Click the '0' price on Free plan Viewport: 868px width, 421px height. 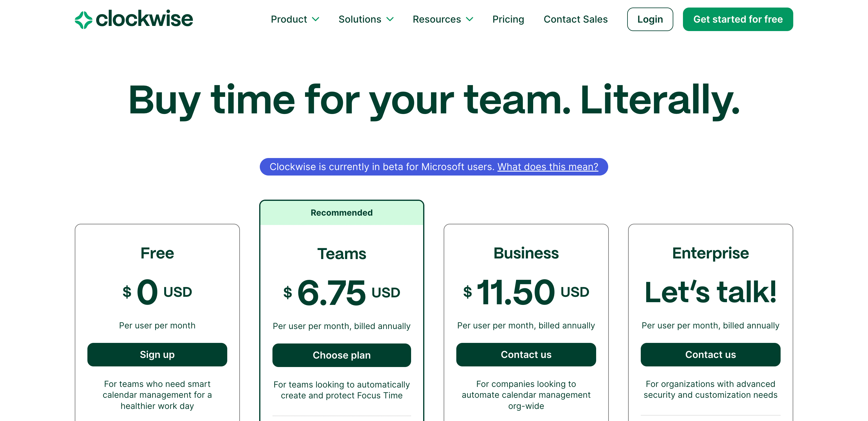coord(147,292)
